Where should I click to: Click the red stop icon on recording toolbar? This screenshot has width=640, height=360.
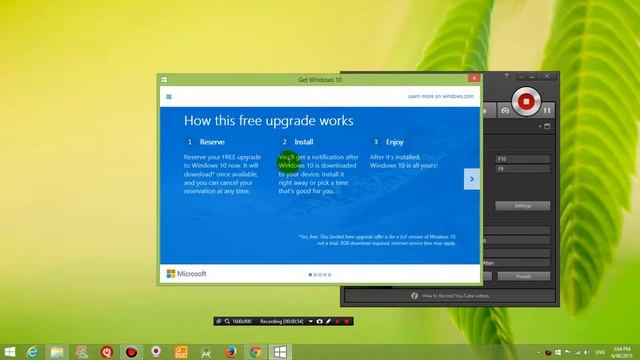click(x=347, y=322)
